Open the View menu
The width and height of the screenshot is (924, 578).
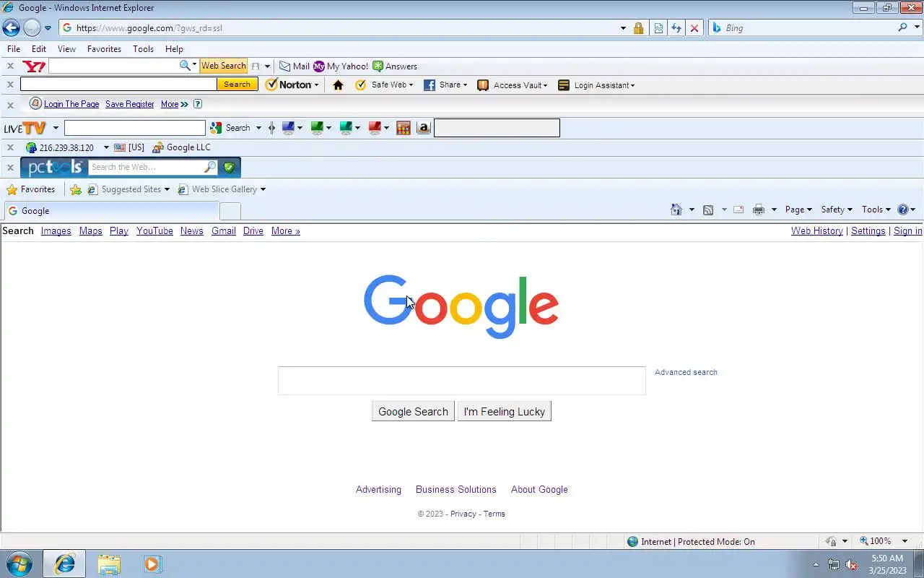(66, 49)
